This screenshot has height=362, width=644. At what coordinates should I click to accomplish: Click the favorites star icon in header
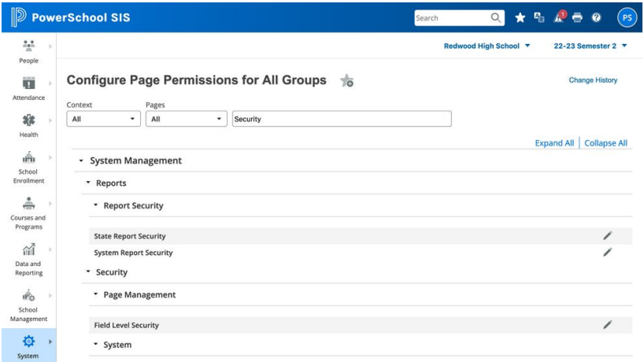tap(520, 17)
